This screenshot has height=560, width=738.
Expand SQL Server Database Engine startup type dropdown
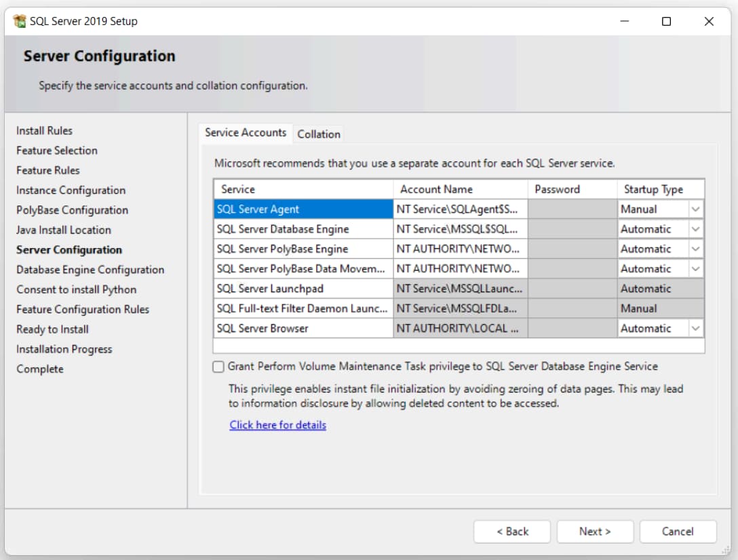click(695, 229)
